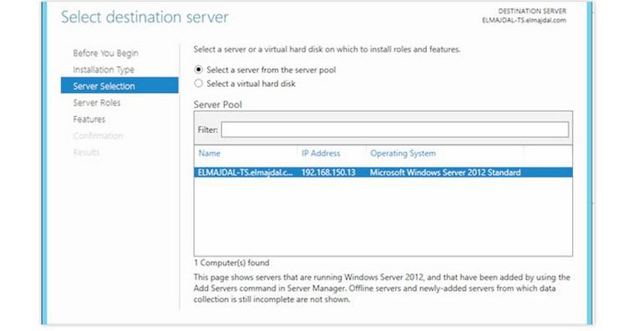Select the ELMAJDAL-TS.elmajdal.c... server name cell
The height and width of the screenshot is (331, 644).
[246, 172]
